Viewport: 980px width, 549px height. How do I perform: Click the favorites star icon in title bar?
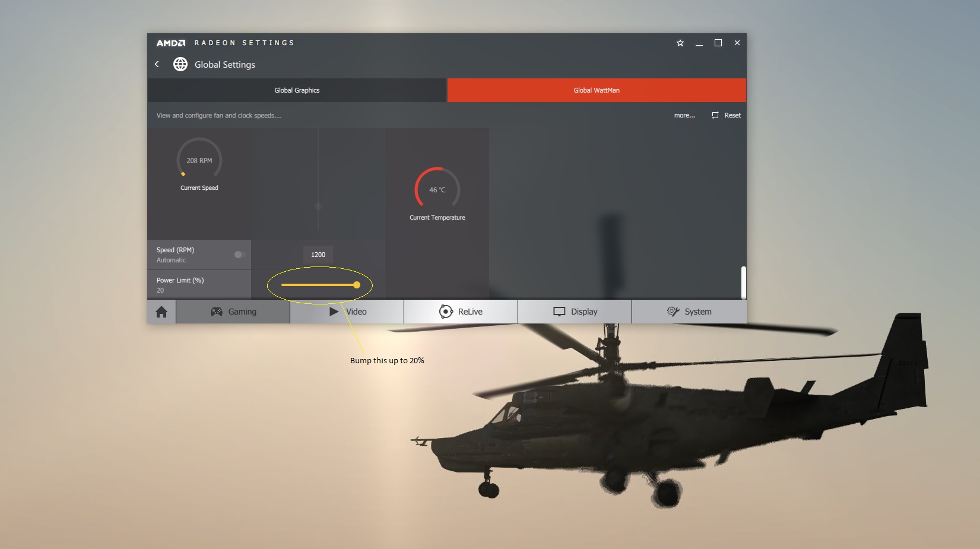(x=680, y=43)
